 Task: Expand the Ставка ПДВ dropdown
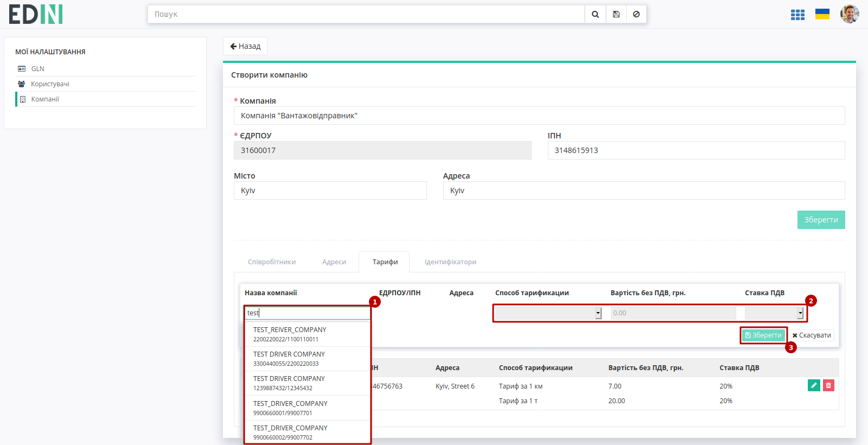pos(774,313)
